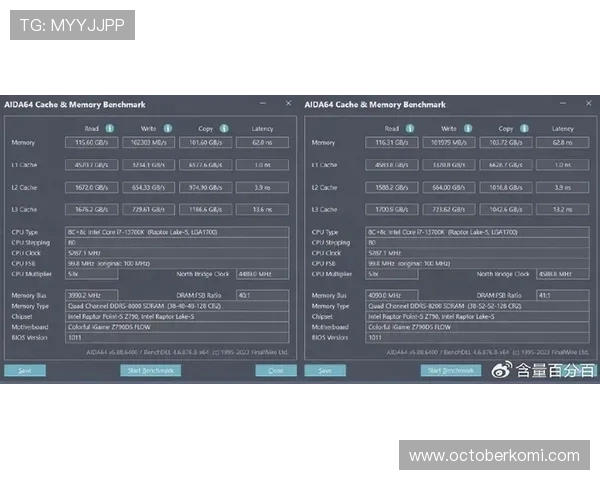Screen dimensions: 600x480
Task: Select L3 Cache Write value 723.62 GB/s
Action: [448, 210]
